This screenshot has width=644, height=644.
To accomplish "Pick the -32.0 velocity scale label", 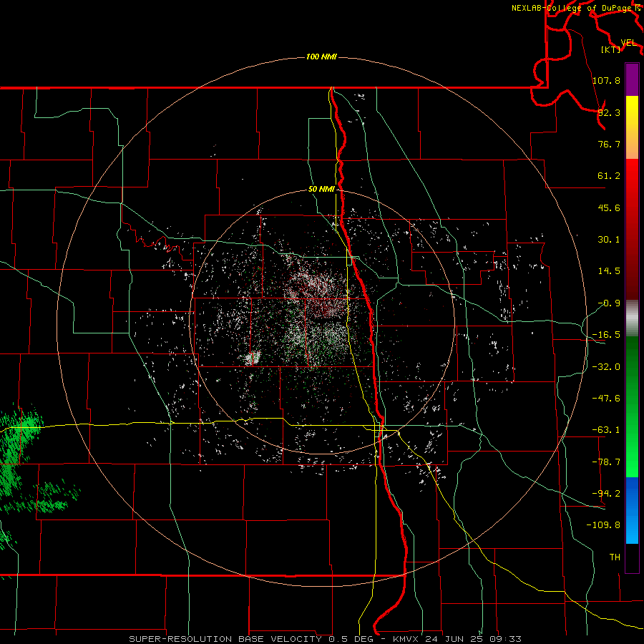I will point(606,367).
